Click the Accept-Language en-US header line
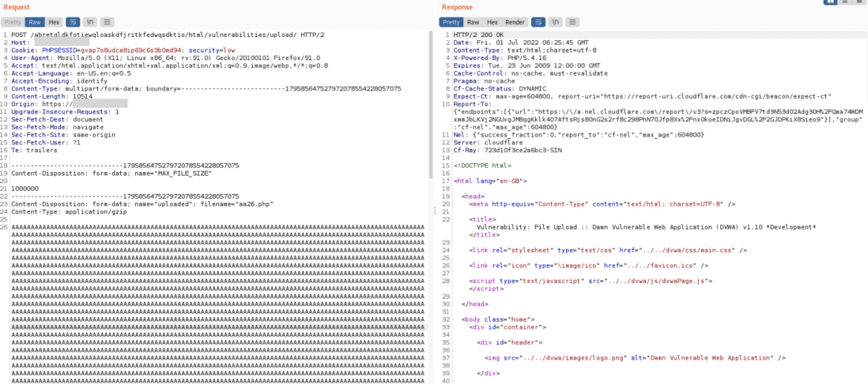 (71, 73)
